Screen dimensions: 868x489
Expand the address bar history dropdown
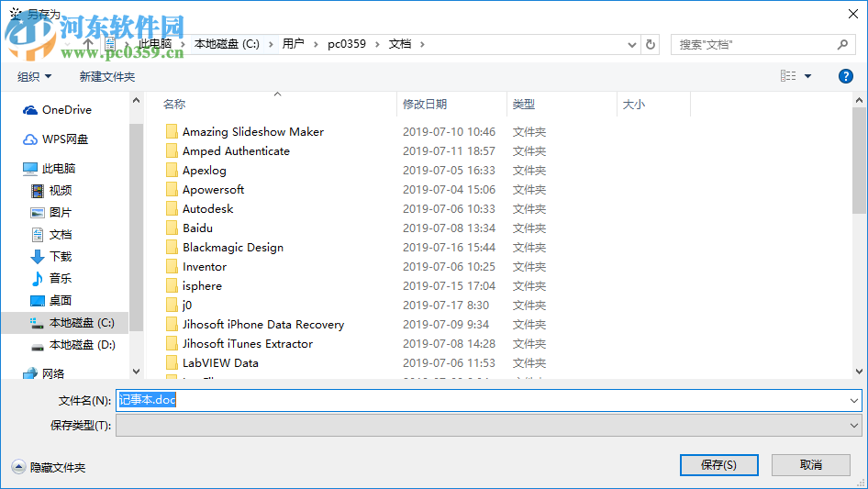[x=631, y=45]
